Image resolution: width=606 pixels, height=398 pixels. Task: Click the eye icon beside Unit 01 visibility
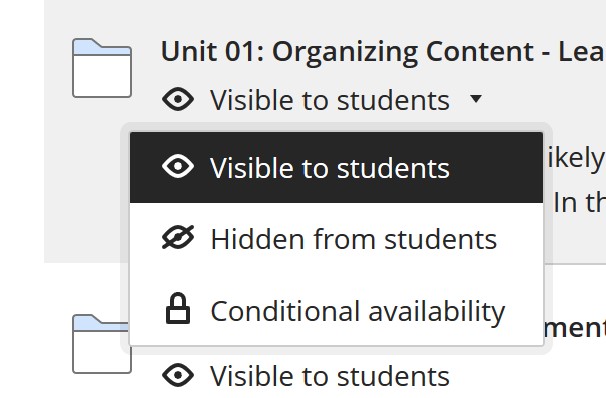coord(178,99)
